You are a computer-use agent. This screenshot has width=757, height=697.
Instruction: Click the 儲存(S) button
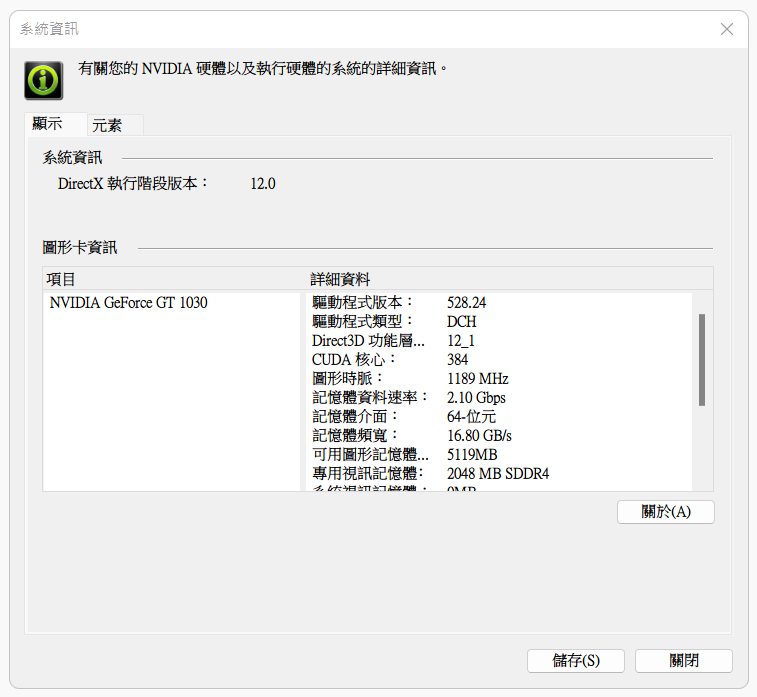tap(576, 660)
